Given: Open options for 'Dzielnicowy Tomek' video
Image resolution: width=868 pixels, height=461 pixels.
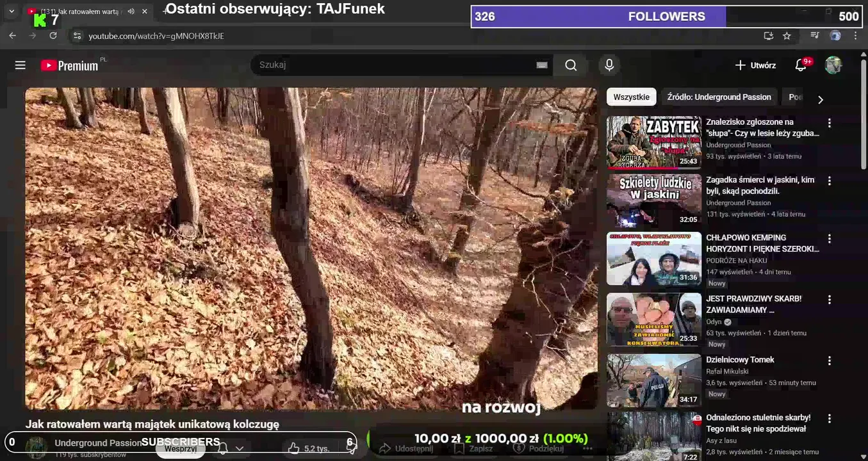Looking at the screenshot, I should (x=830, y=361).
